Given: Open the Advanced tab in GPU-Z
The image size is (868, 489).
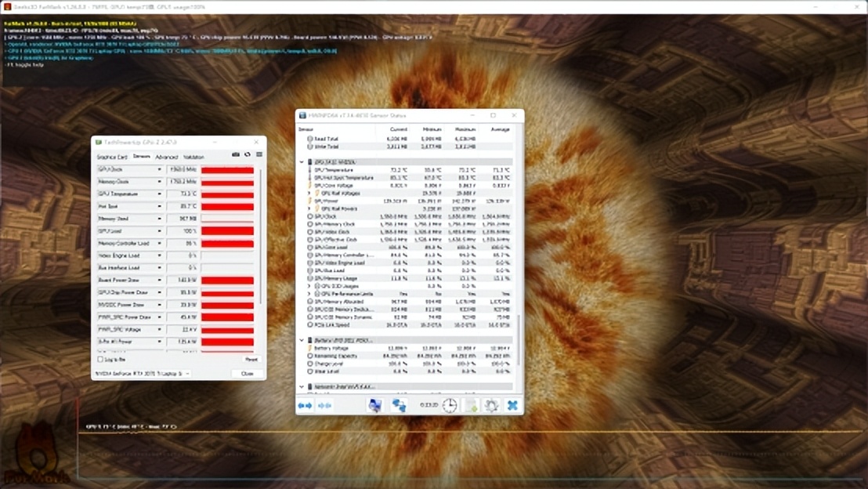Looking at the screenshot, I should pyautogui.click(x=167, y=158).
